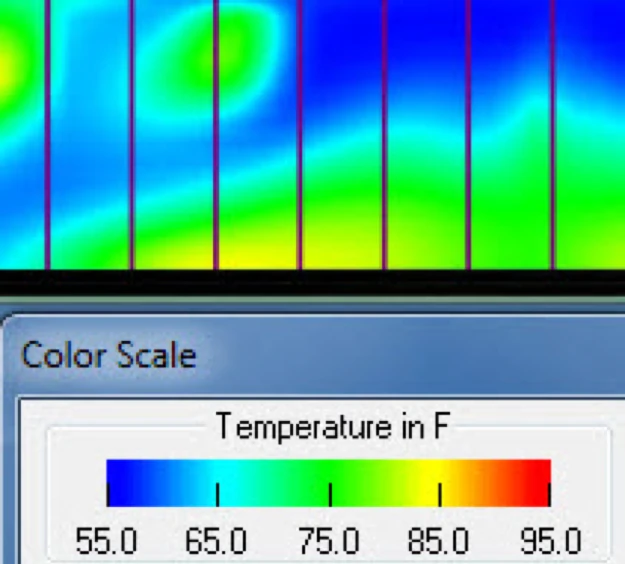Click the 85.0 scale label

point(438,540)
